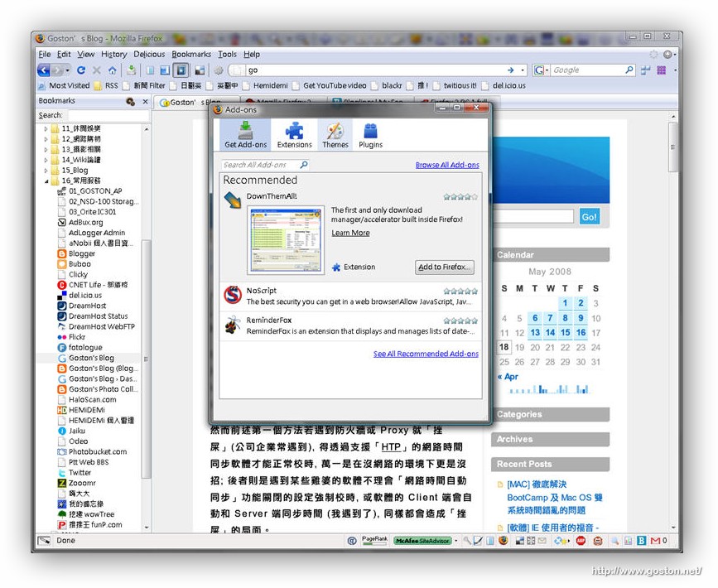Click the Firefox globe status bar icon
Image resolution: width=718 pixels, height=588 pixels.
(x=504, y=541)
